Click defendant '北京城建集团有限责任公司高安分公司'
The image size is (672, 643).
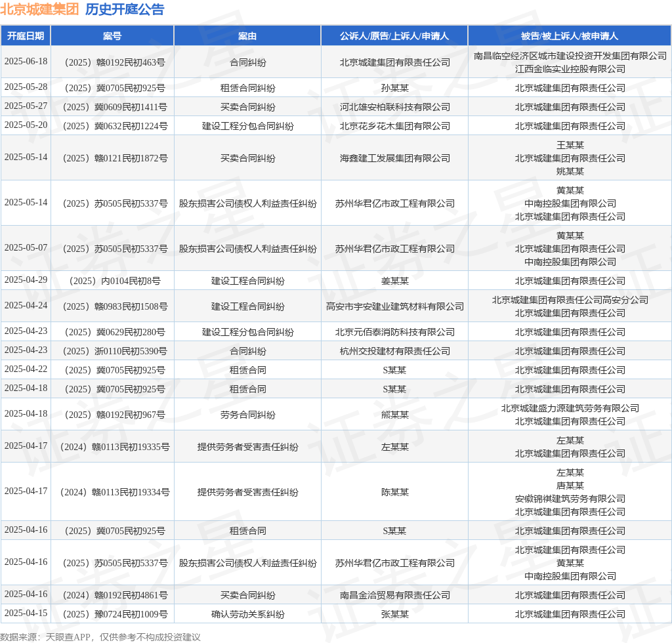(x=570, y=300)
